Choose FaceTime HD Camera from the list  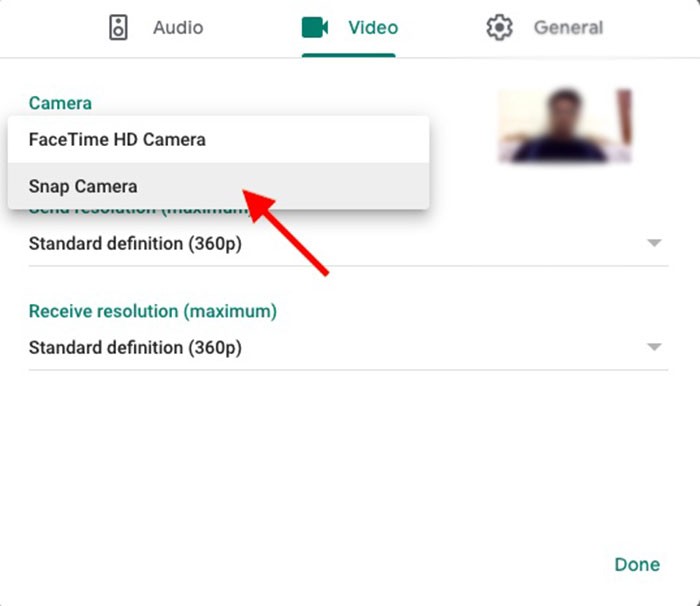tap(117, 139)
